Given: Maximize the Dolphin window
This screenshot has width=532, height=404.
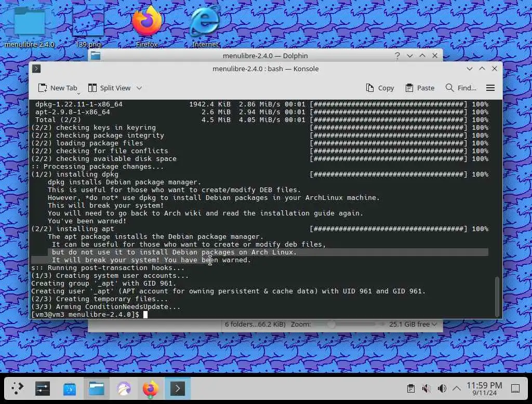Looking at the screenshot, I should (x=422, y=56).
